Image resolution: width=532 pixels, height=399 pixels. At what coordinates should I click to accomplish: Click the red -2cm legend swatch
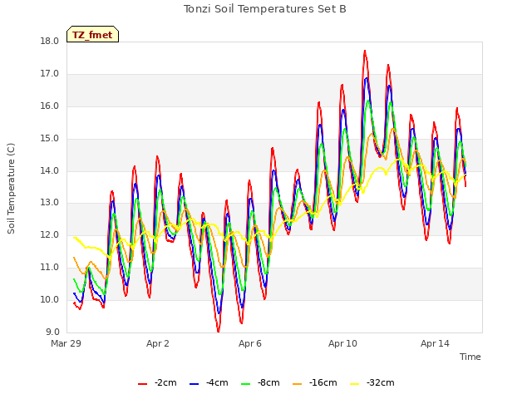pos(142,384)
